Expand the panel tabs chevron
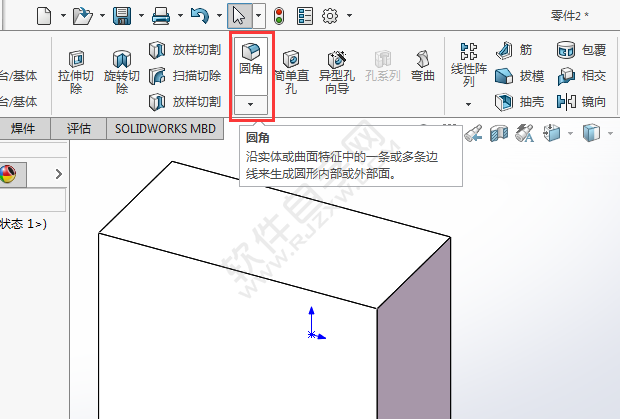This screenshot has width=620, height=419. (59, 174)
